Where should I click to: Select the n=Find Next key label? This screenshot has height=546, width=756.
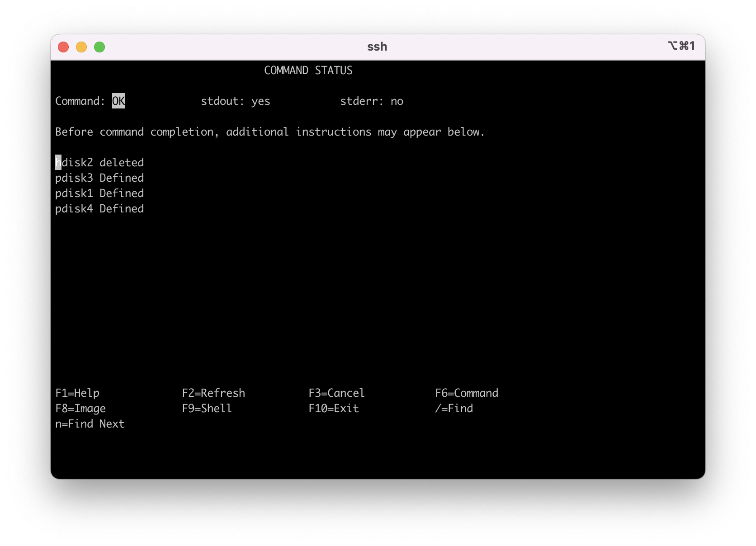point(90,424)
